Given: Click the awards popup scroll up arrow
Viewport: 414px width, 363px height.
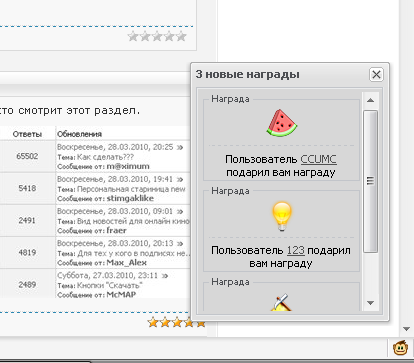Looking at the screenshot, I should 370,100.
